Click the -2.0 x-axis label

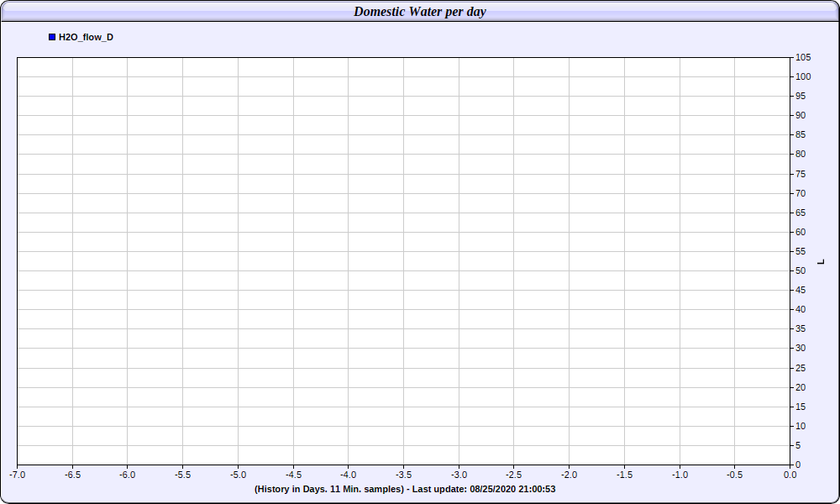point(570,475)
